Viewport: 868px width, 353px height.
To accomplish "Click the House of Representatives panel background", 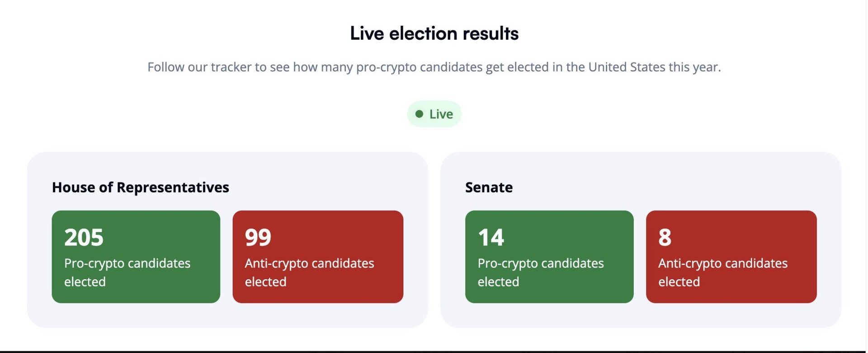I will (x=227, y=315).
